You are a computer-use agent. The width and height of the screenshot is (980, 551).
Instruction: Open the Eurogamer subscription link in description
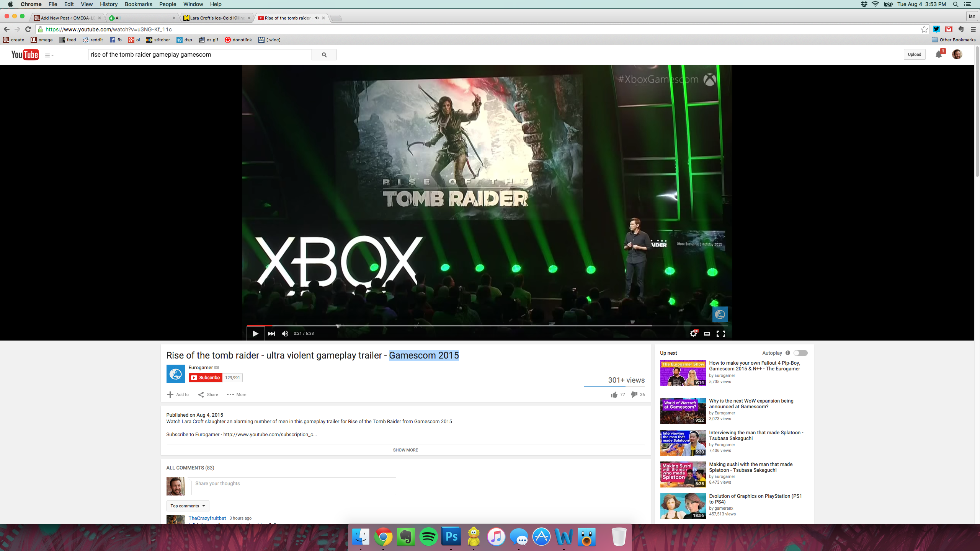pyautogui.click(x=270, y=434)
